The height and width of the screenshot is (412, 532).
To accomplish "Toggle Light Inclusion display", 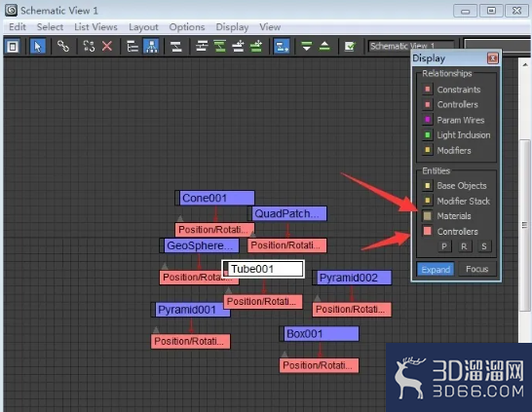I will coord(428,135).
